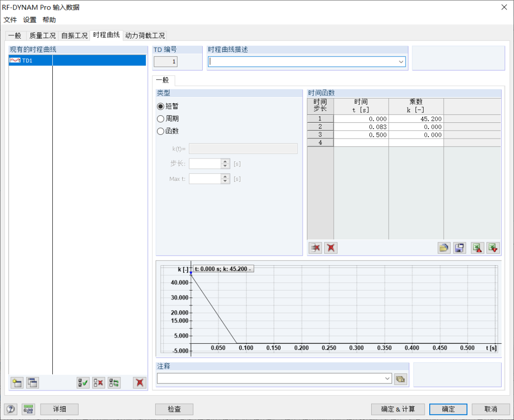This screenshot has height=420, width=514.
Task: Open units and decimals 0.00 icon
Action: tap(29, 409)
